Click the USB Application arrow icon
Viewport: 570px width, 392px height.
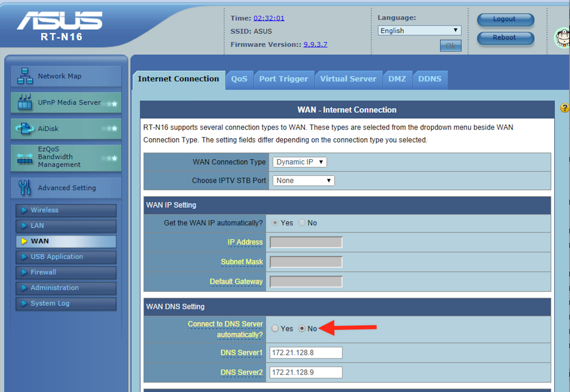coord(24,257)
